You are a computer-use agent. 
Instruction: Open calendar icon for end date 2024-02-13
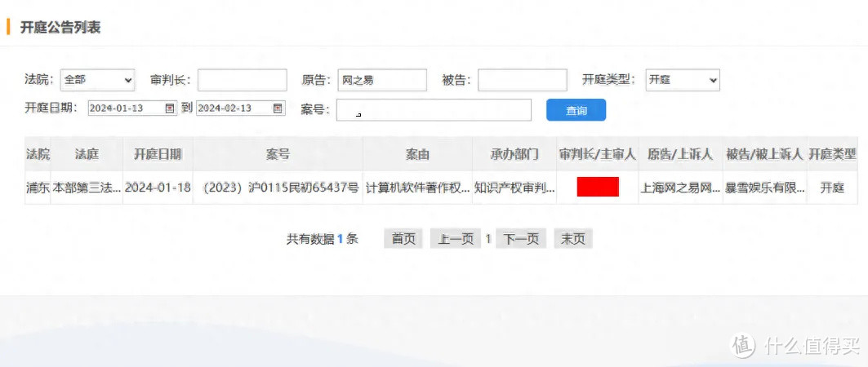(278, 108)
